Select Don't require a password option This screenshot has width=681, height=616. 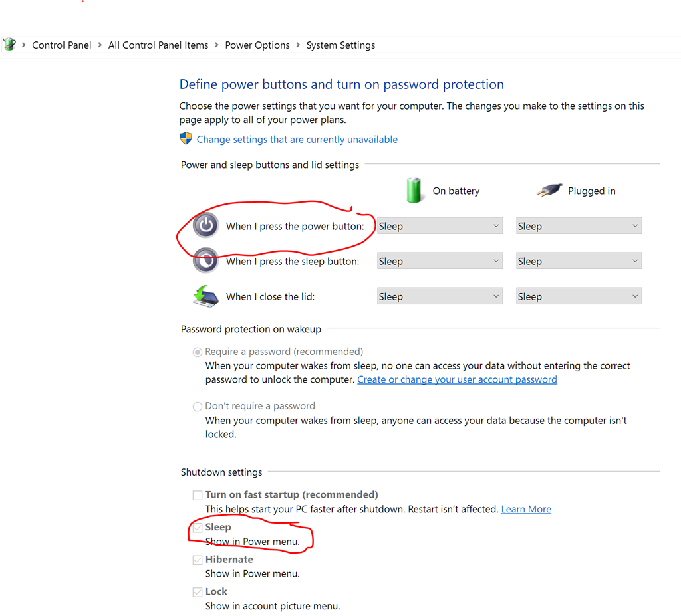(197, 406)
